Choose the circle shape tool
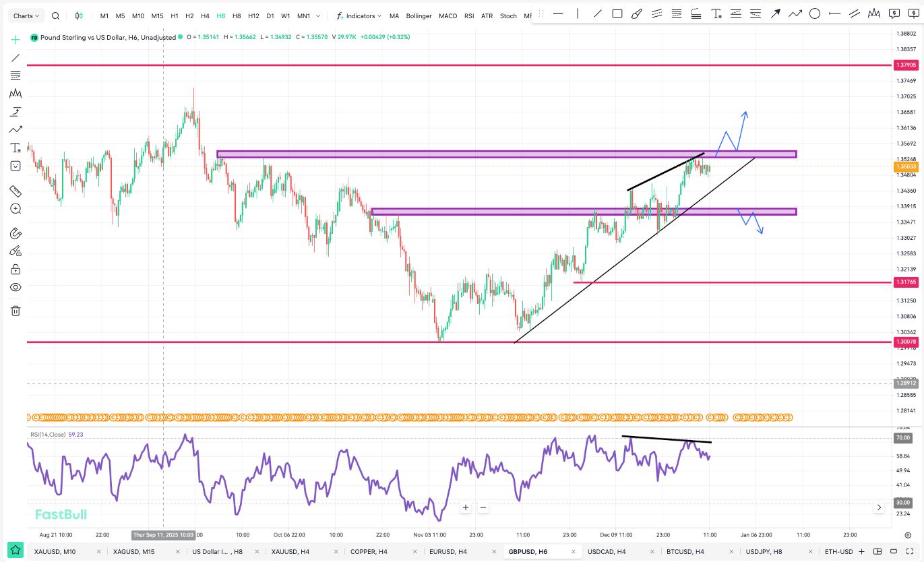Viewport: 924px width, 562px height. pos(815,13)
